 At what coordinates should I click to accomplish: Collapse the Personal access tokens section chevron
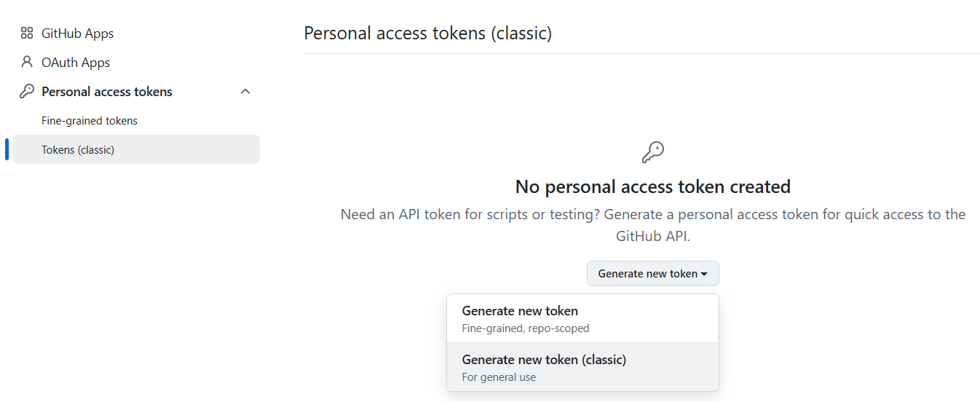(245, 92)
